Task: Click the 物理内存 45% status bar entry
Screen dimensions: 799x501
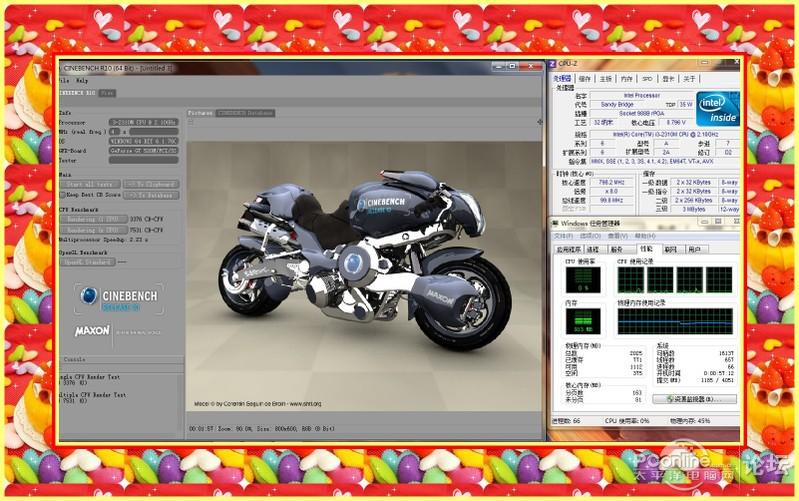Action: coord(690,421)
